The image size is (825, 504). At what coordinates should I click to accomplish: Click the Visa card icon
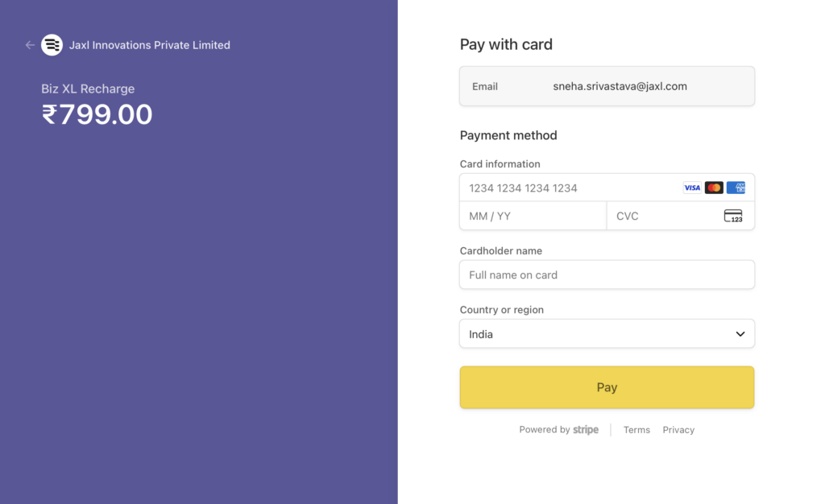692,188
